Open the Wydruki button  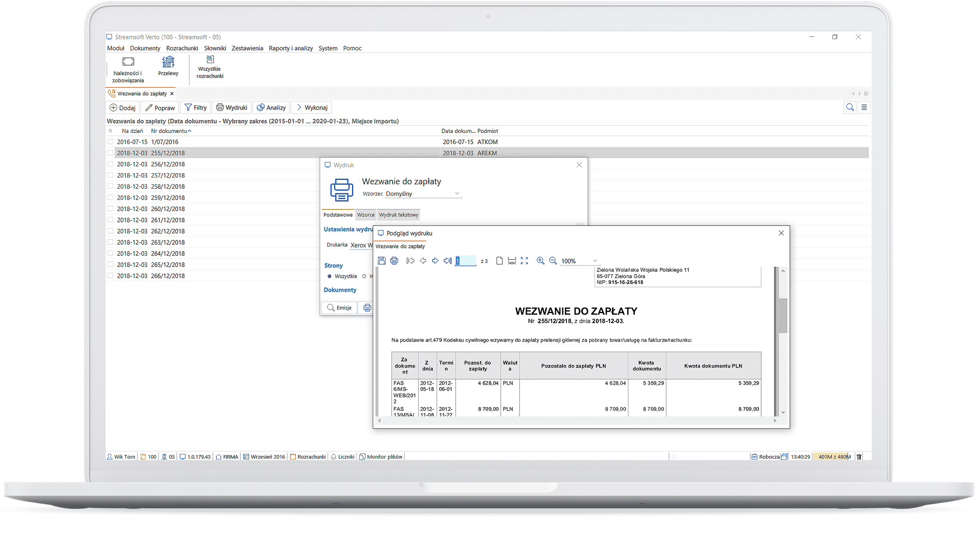pyautogui.click(x=232, y=108)
